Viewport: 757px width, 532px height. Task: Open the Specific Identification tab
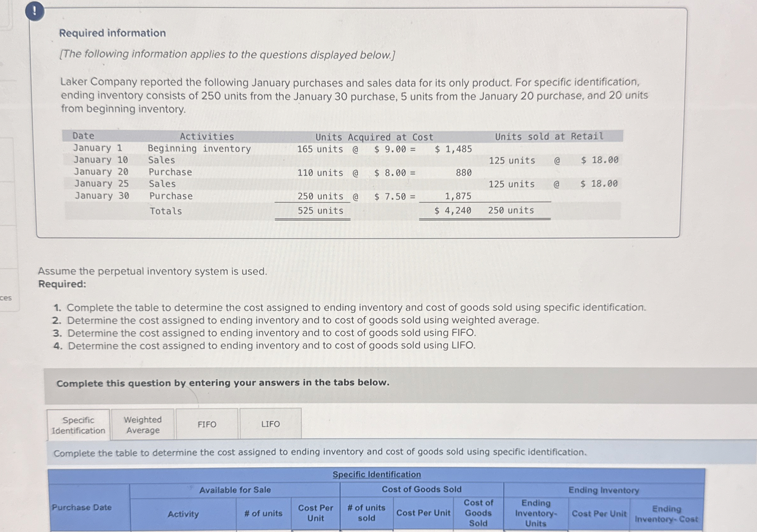coord(78,425)
